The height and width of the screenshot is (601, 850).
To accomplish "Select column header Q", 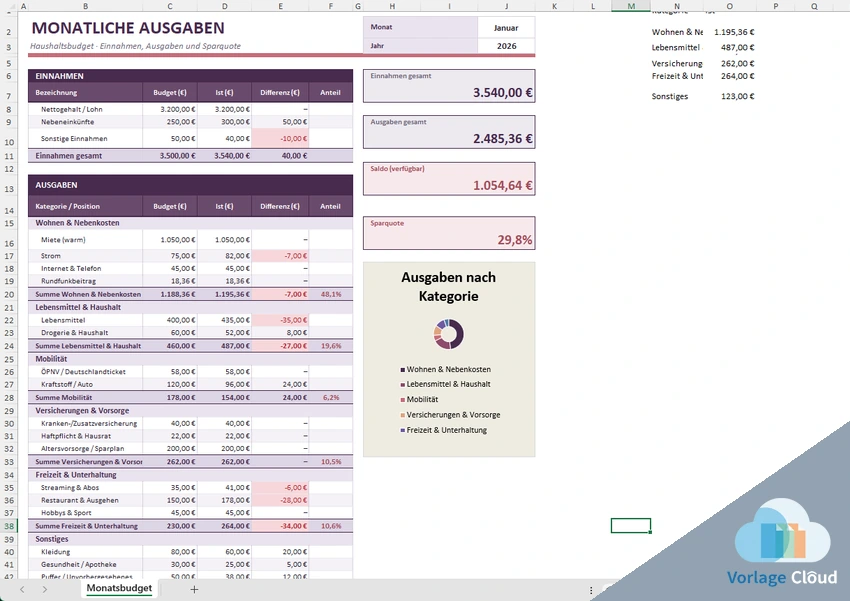I will pos(814,6).
